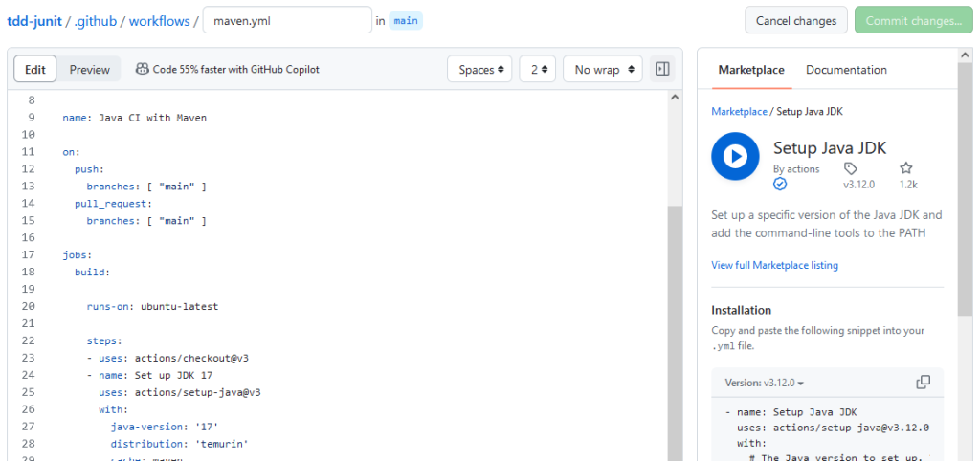The width and height of the screenshot is (980, 461).
Task: Select the Marketplace tab
Action: pos(751,70)
